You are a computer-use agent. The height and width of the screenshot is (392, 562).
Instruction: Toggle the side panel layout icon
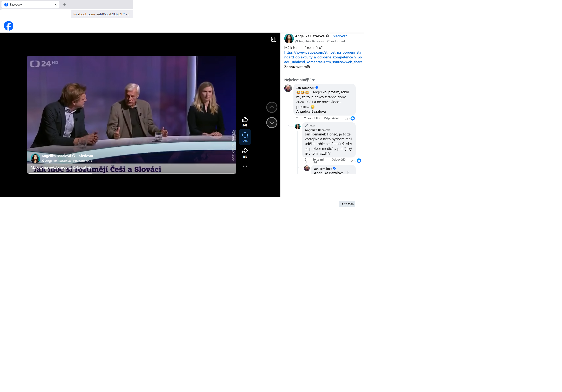coord(274,39)
